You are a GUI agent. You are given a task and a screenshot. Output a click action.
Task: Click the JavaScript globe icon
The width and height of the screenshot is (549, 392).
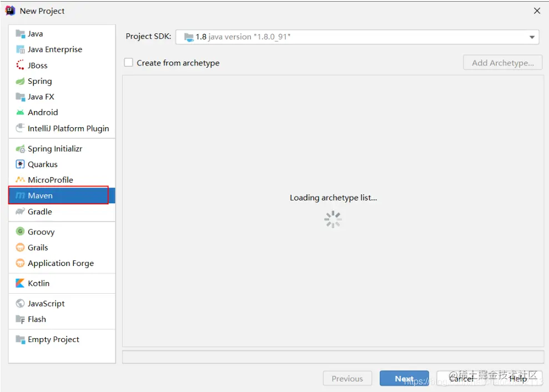coord(21,303)
